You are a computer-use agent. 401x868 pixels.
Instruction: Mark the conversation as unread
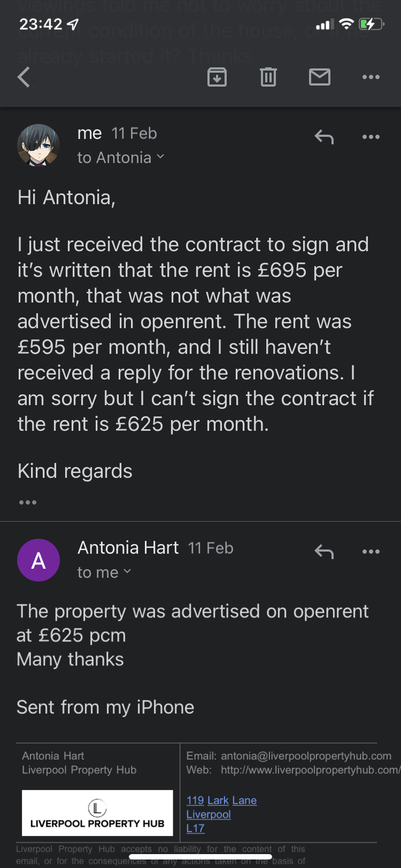(320, 77)
